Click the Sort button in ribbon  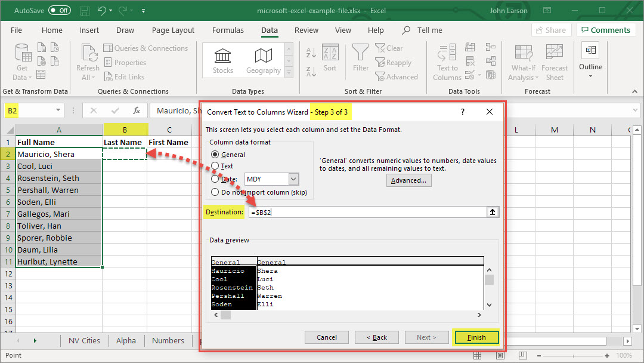coord(330,58)
